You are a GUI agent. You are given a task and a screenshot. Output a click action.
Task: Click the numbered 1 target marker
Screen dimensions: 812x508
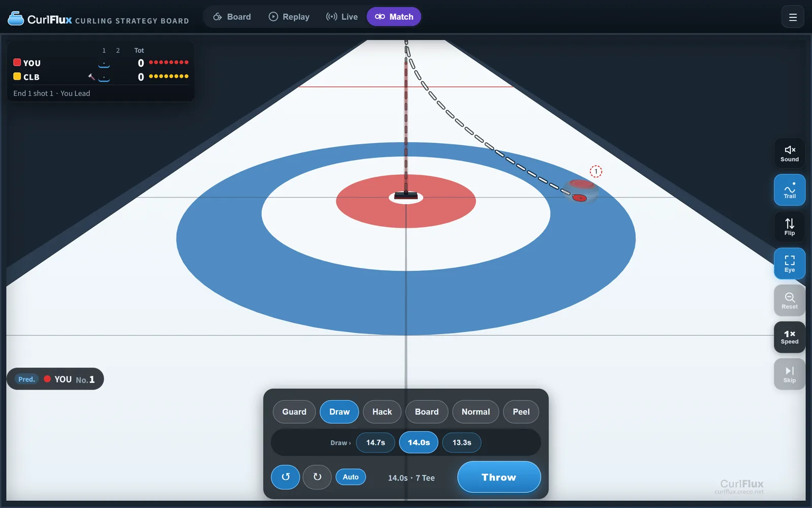pyautogui.click(x=596, y=172)
